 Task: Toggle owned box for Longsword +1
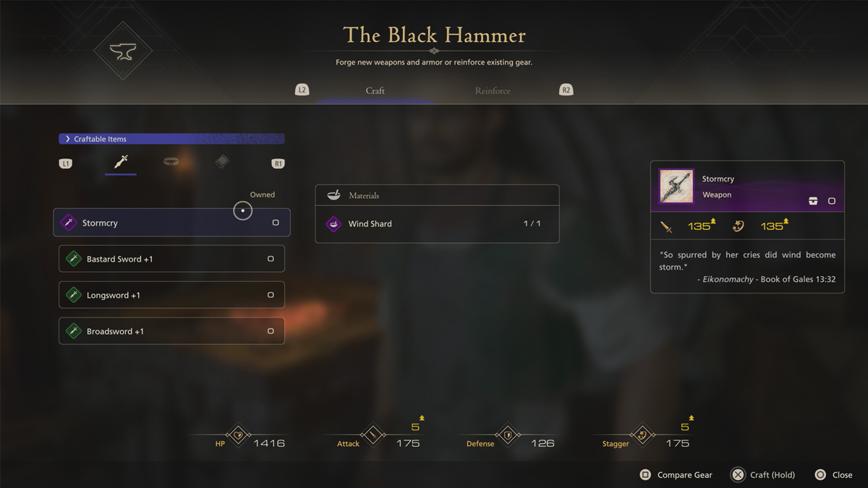tap(271, 295)
